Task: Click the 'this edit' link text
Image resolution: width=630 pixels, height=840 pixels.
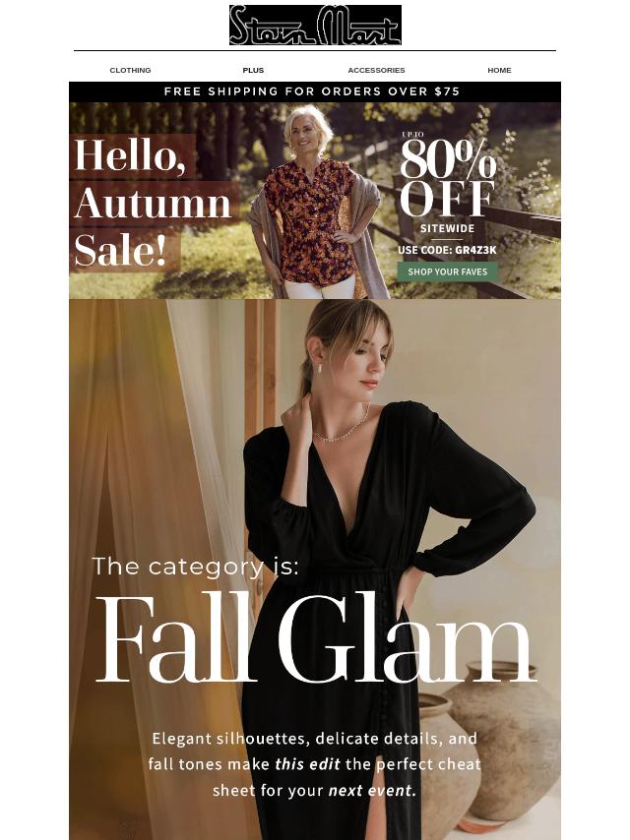Action: [307, 764]
